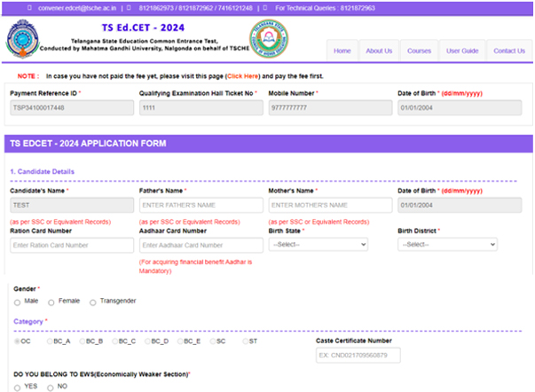
Task: Select Transgender gender radio button
Action: 93,302
